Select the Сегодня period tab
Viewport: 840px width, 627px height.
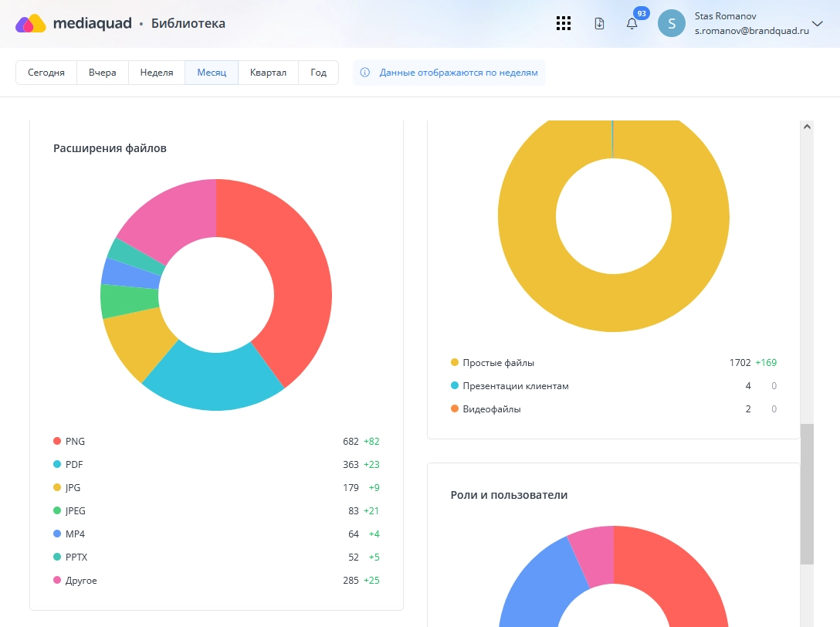pos(46,73)
